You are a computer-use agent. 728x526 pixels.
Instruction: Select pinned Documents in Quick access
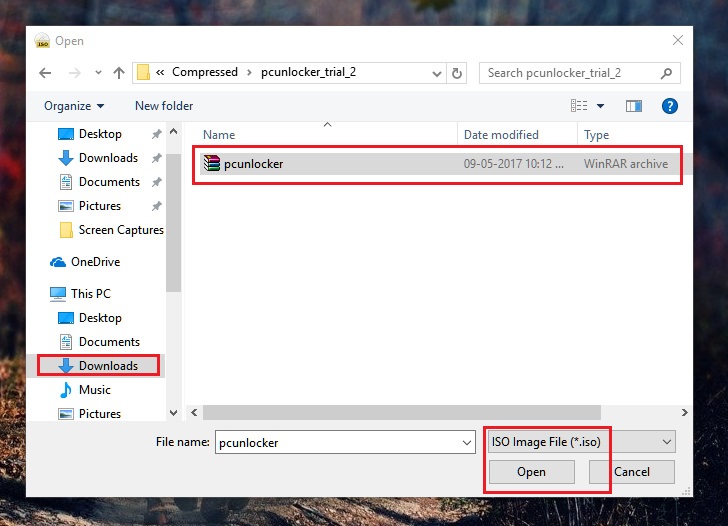coord(110,182)
